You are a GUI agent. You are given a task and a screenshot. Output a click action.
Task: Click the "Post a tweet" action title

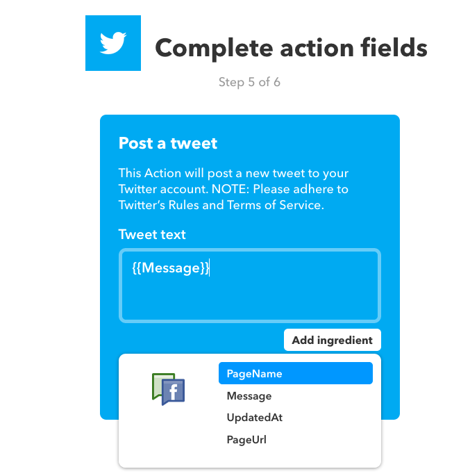pos(168,143)
